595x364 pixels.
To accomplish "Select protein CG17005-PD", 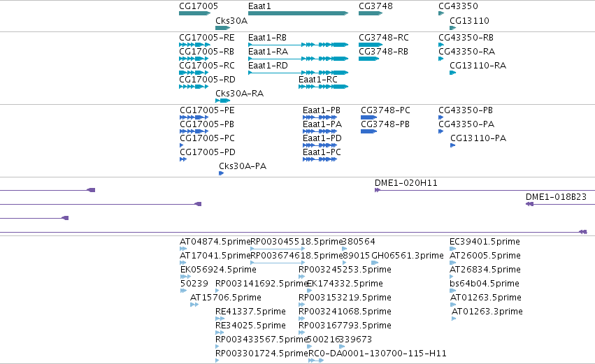I will click(x=183, y=159).
